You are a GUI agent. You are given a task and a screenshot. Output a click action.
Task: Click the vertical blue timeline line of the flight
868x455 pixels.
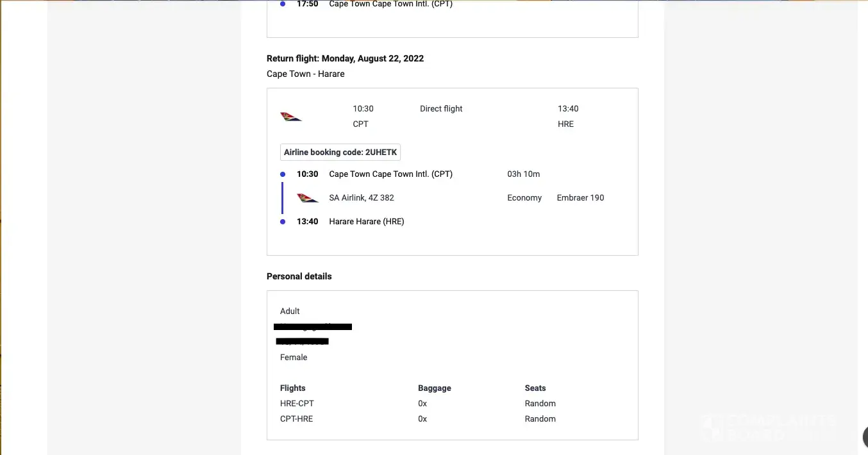coord(283,198)
